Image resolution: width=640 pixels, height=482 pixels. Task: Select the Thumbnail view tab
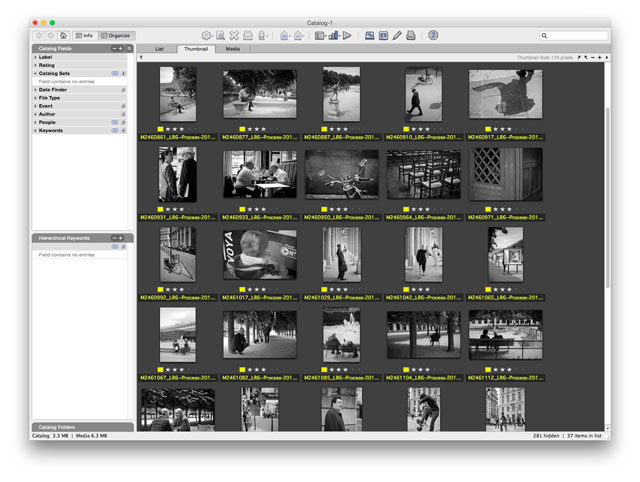click(196, 49)
